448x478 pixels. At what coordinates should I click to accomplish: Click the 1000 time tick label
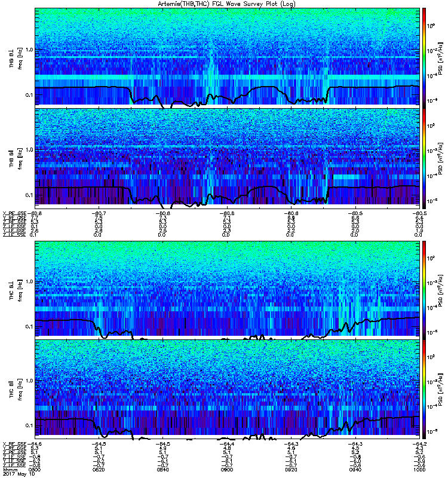coord(419,470)
